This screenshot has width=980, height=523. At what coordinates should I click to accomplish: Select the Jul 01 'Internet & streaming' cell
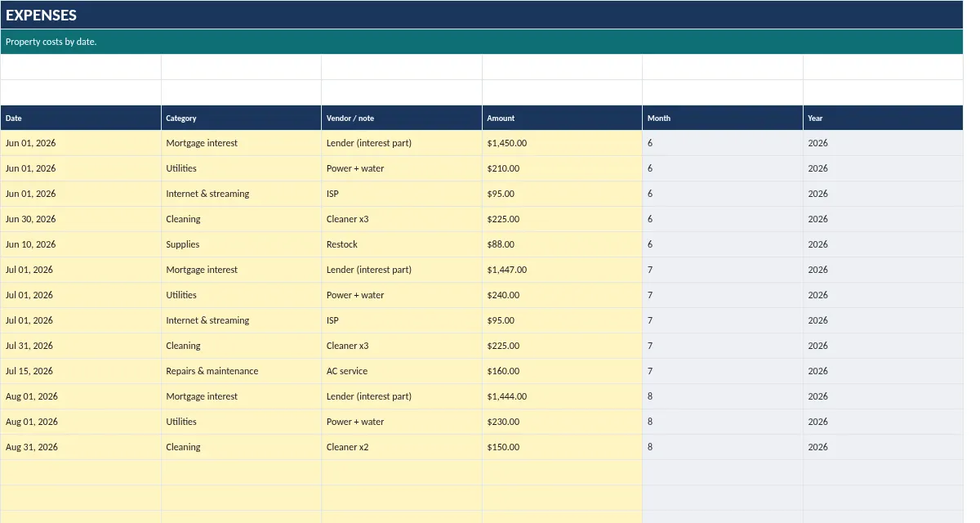pyautogui.click(x=241, y=320)
